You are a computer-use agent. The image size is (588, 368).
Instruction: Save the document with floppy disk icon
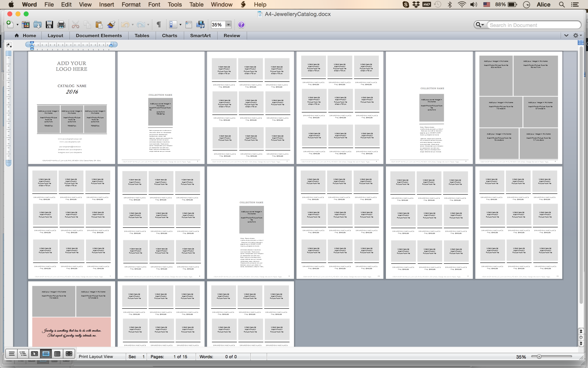[x=49, y=25]
